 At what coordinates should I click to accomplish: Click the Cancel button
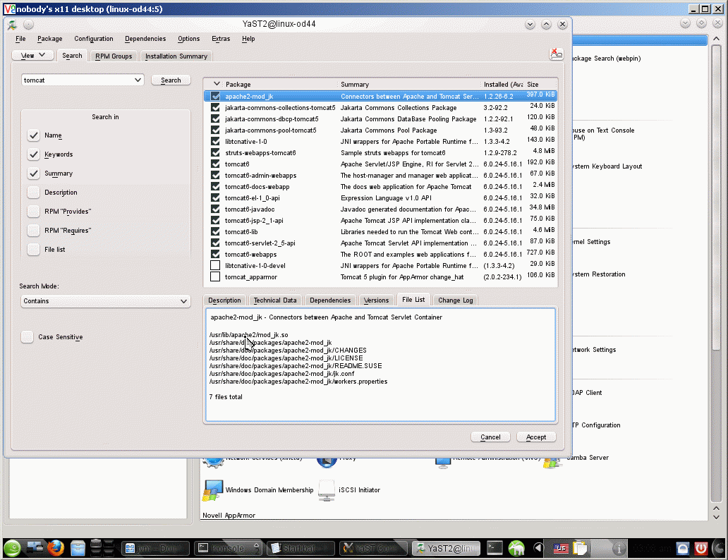coord(490,437)
